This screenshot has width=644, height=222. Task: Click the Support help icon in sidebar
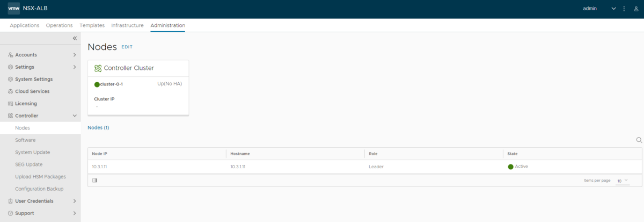tap(11, 213)
